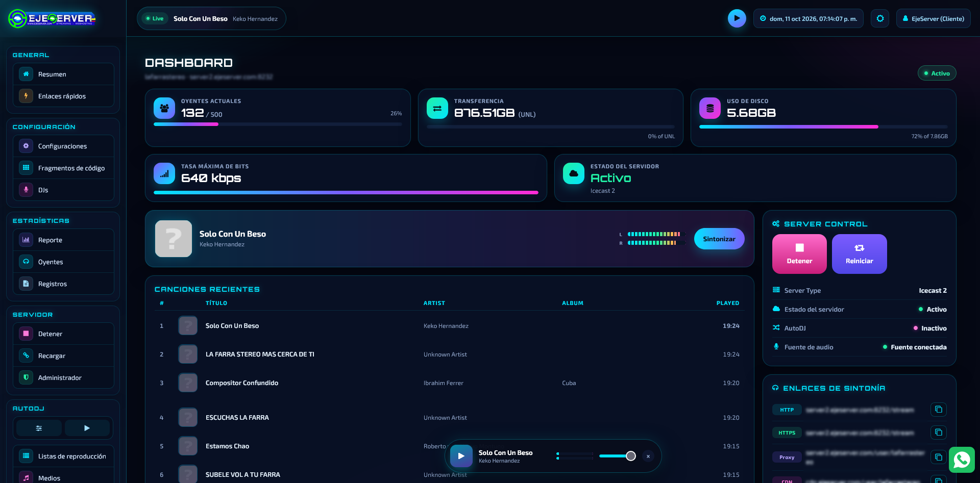Click the Live indicator badge

click(155, 18)
